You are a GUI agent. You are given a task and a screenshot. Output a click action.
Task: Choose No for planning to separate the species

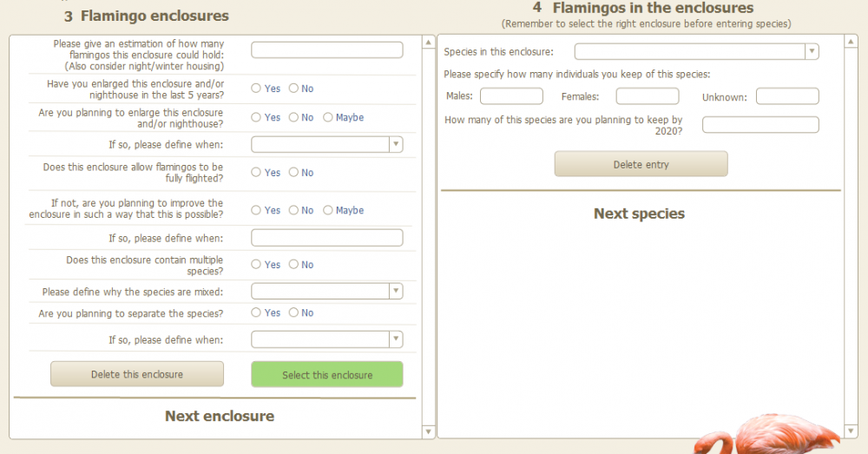[x=293, y=313]
